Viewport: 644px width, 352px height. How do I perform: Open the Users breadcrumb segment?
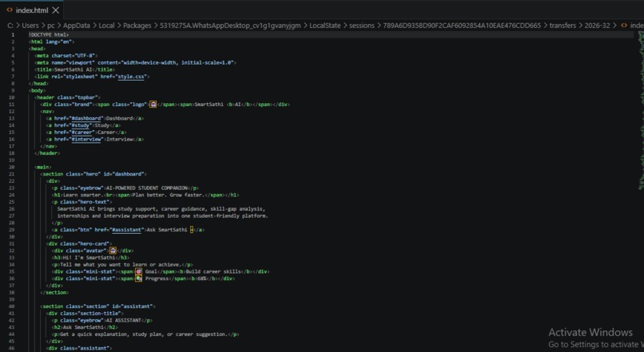(x=30, y=26)
